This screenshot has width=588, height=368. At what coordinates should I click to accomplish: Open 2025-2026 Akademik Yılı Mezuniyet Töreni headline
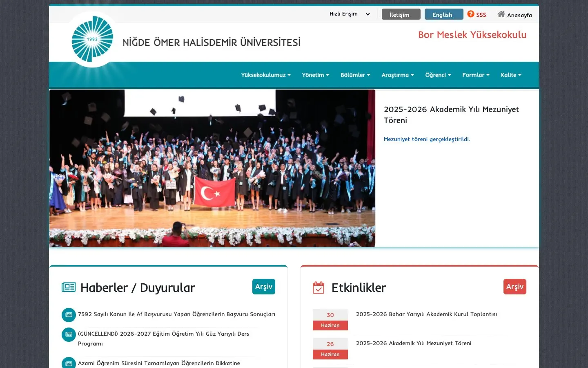click(x=451, y=115)
